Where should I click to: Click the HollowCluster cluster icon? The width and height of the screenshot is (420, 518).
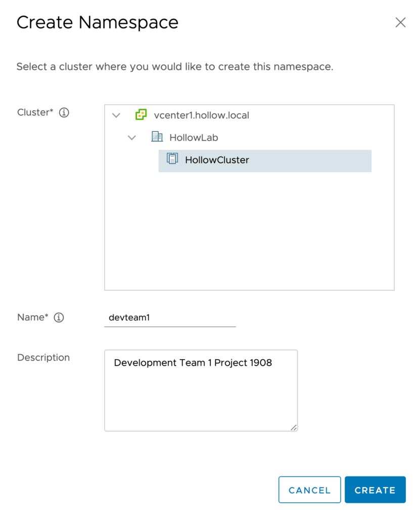[x=172, y=159]
